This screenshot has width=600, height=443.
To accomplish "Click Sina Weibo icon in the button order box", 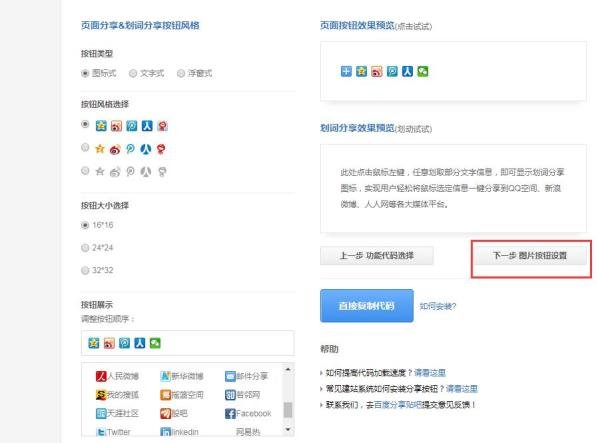I will pyautogui.click(x=109, y=343).
